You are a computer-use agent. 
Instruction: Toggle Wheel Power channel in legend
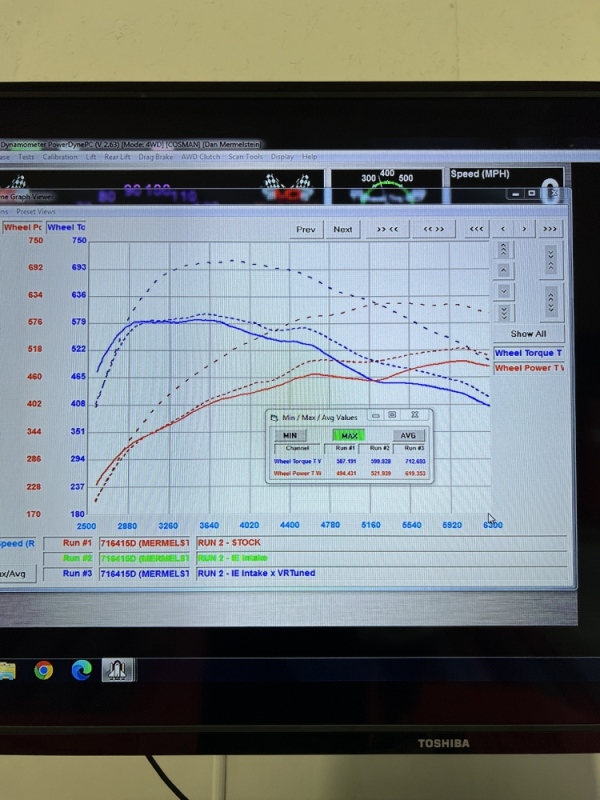tap(528, 368)
